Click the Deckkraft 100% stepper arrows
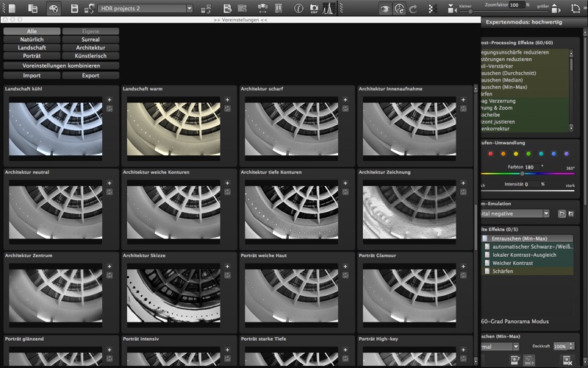This screenshot has height=368, width=588. tap(571, 346)
